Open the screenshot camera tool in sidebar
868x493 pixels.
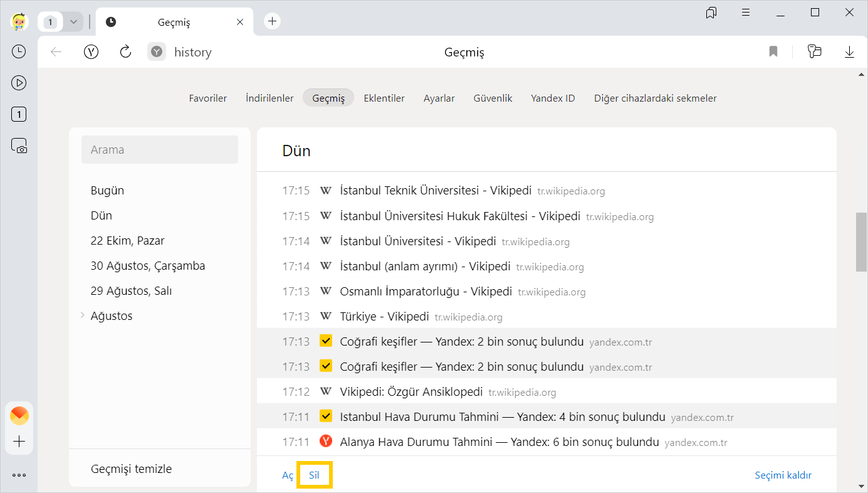(19, 146)
